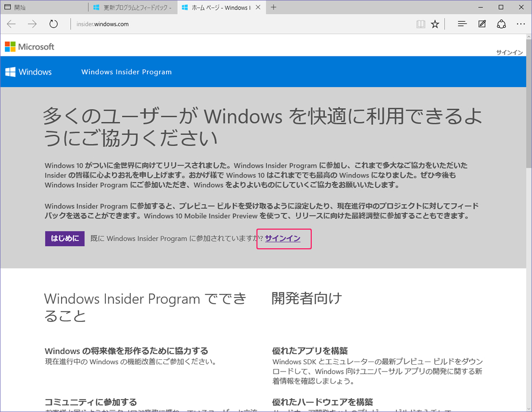Close the ホーム ページ tab
The image size is (532, 412).
(x=258, y=7)
